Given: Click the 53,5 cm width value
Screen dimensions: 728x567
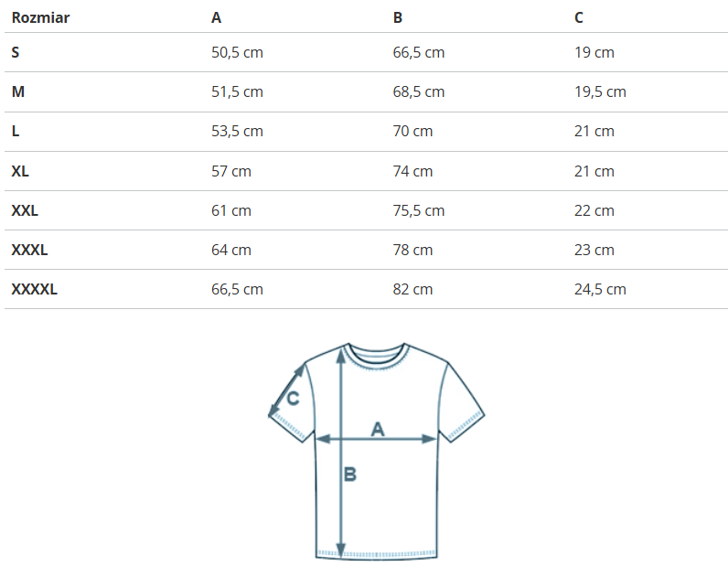Looking at the screenshot, I should [x=237, y=132].
